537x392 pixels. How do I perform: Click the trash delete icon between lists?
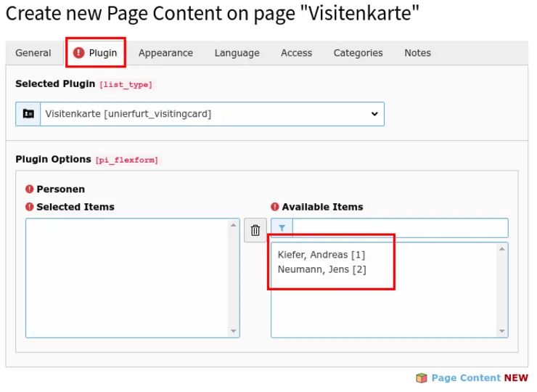coord(255,231)
